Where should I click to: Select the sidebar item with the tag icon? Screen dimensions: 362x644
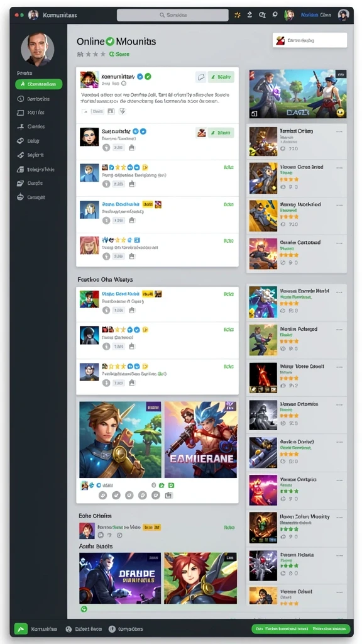(x=28, y=141)
